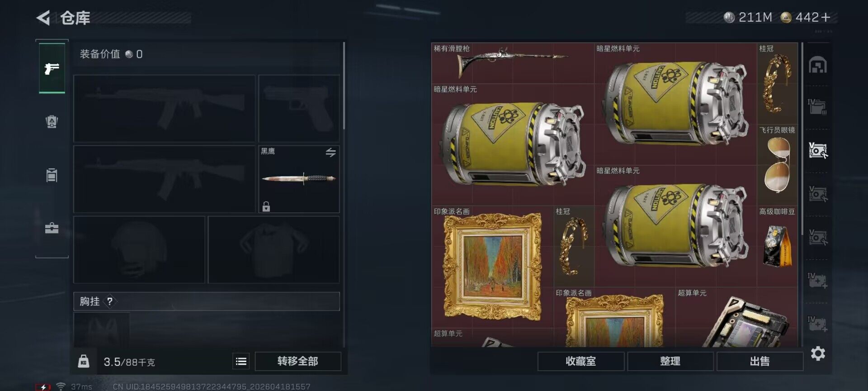Select the 飞行员眼镜 item thumbnail
Viewport: 868px width, 391px height.
[777, 165]
